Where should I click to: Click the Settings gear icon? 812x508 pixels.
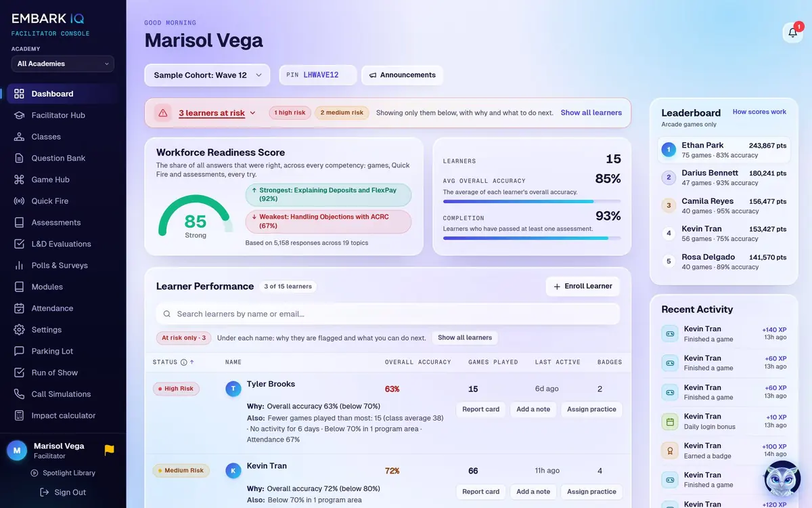[19, 330]
